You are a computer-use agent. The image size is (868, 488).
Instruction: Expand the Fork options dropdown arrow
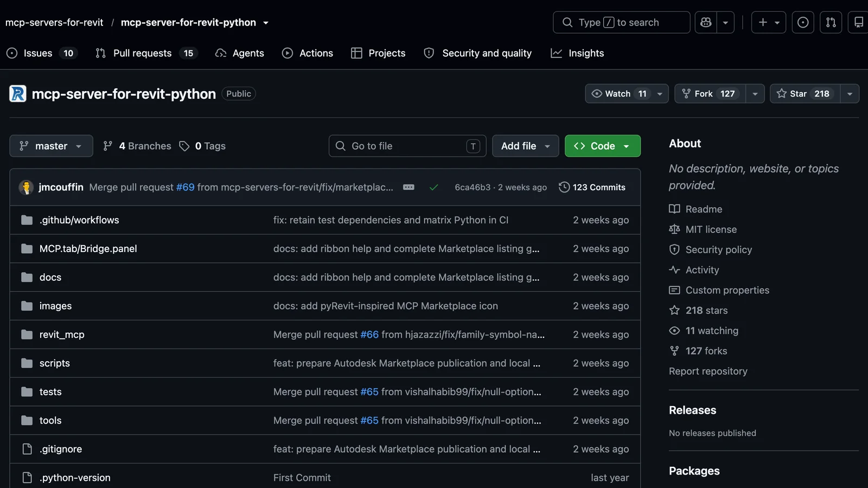[755, 94]
